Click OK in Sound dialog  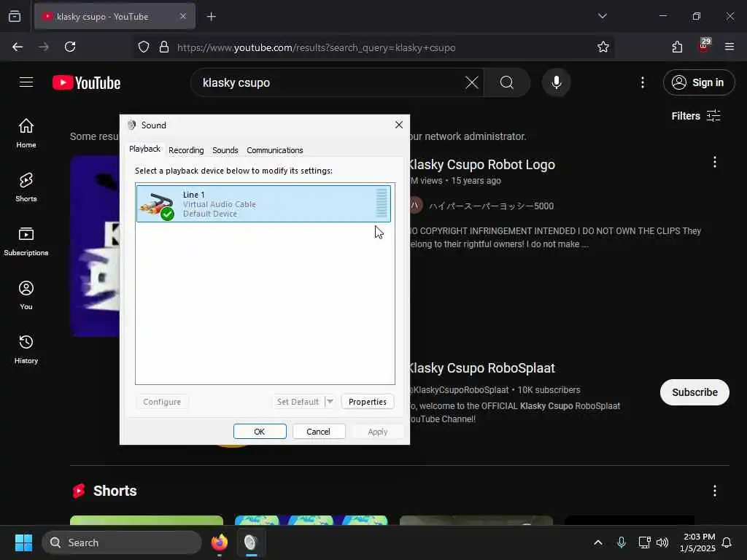pyautogui.click(x=260, y=432)
